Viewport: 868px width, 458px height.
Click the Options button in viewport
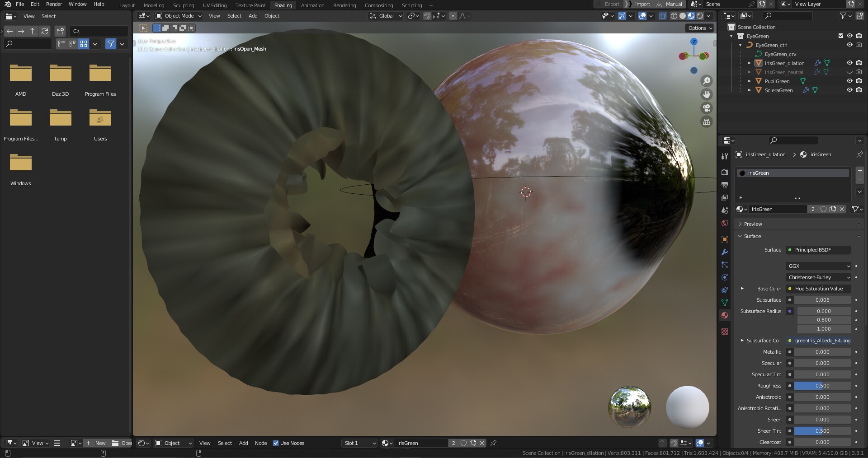click(700, 28)
